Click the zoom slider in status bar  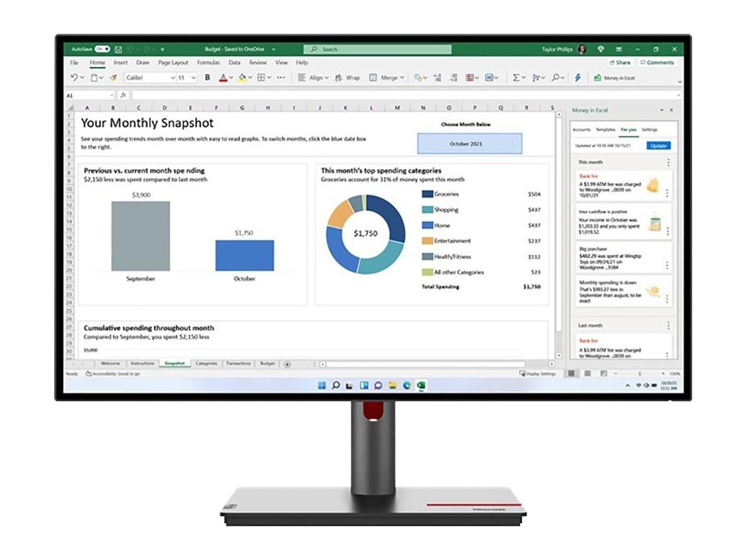click(x=639, y=373)
